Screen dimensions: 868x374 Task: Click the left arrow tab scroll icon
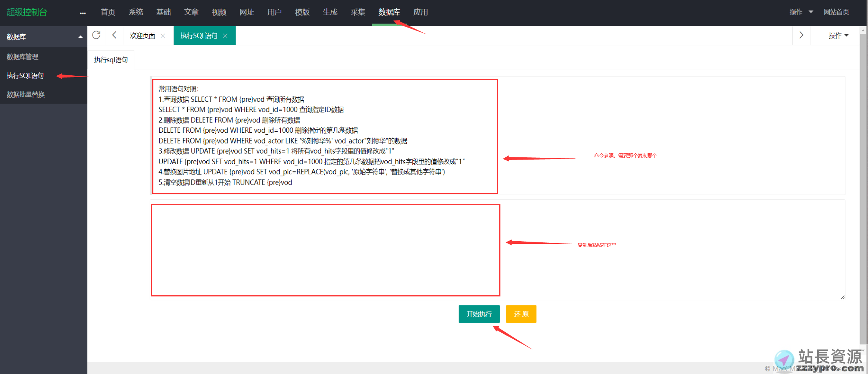click(x=114, y=35)
